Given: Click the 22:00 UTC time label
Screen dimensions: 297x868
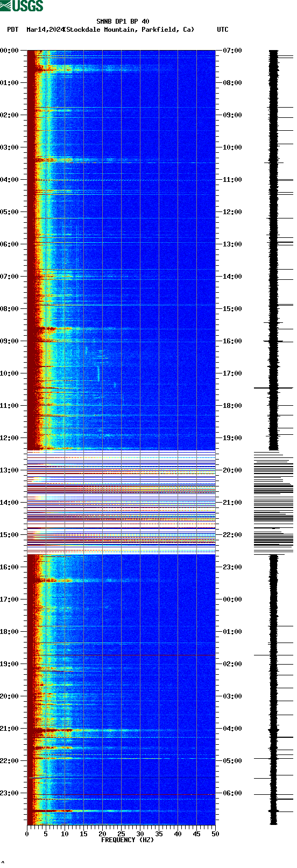Looking at the screenshot, I should pos(232,535).
